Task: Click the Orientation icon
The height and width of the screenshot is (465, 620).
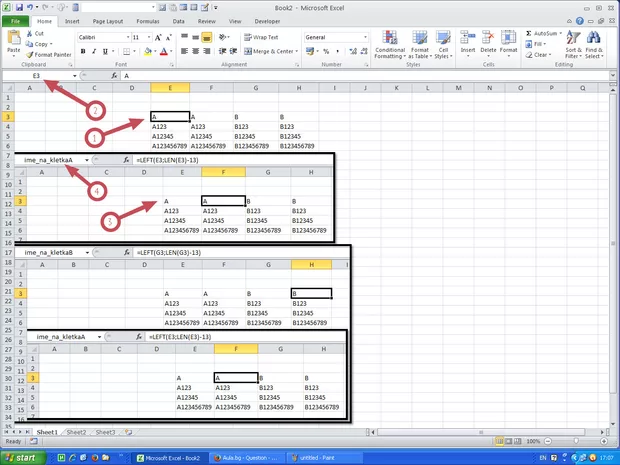Action: (223, 37)
